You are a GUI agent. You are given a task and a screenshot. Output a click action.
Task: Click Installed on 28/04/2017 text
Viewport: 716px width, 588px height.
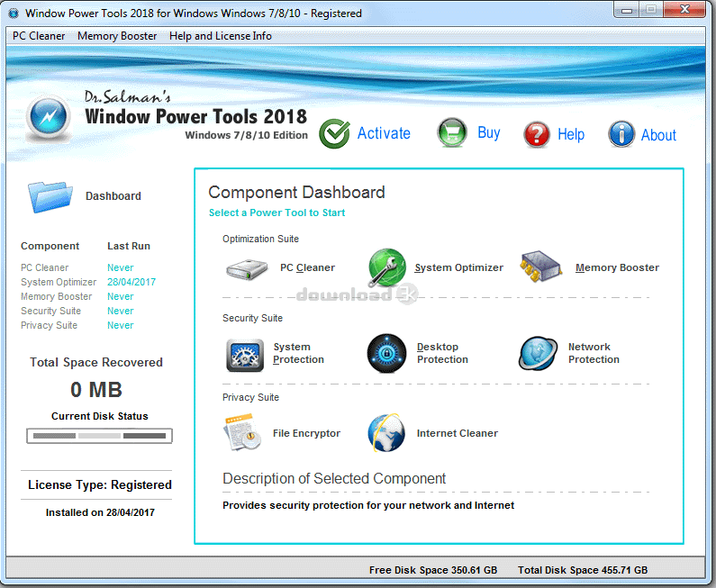click(x=100, y=512)
